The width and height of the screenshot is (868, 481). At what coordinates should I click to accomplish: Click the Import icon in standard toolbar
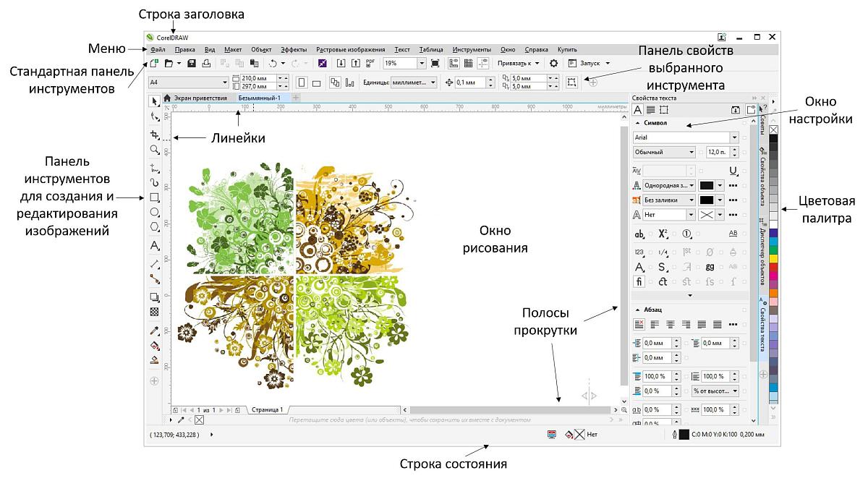(x=341, y=64)
